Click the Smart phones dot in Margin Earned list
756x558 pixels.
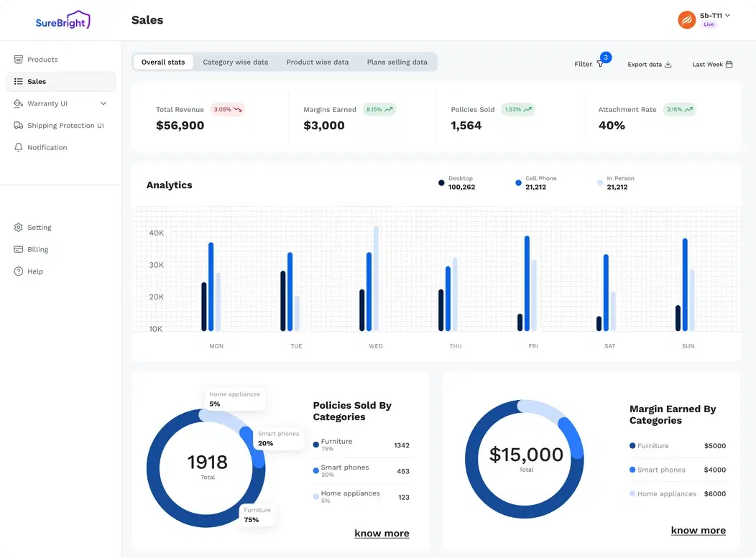point(632,470)
